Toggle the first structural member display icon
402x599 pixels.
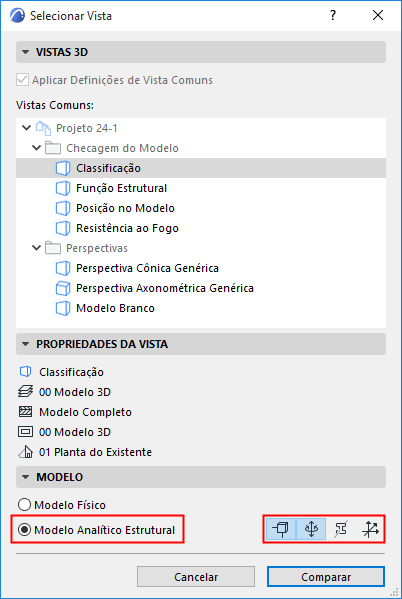pyautogui.click(x=281, y=529)
